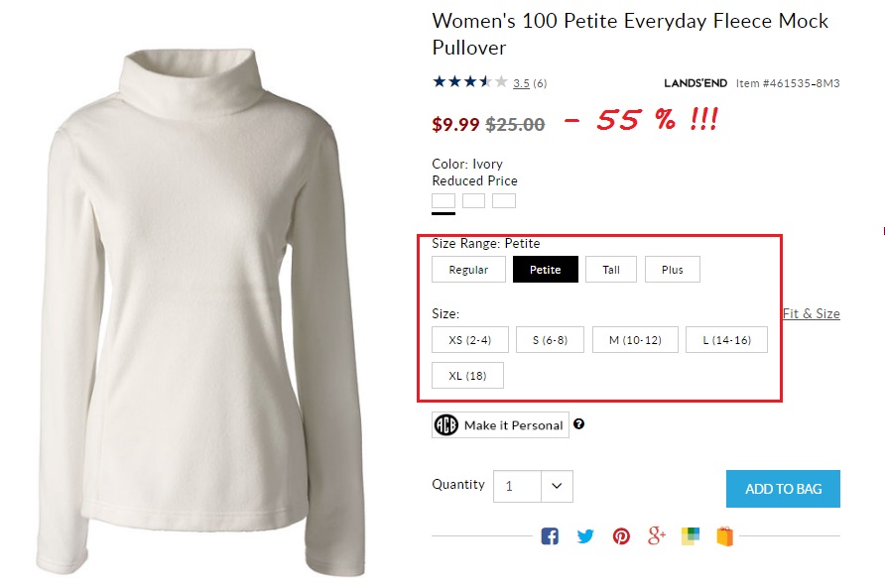Select the Tall size range

(611, 270)
